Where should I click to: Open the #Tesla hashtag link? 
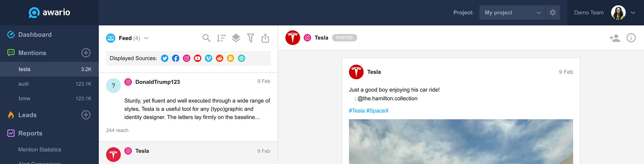click(x=357, y=111)
